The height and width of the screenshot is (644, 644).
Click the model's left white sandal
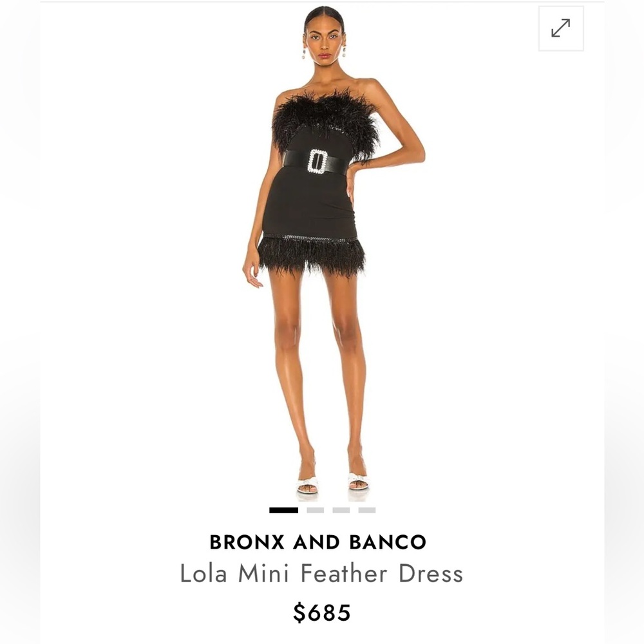point(357,481)
